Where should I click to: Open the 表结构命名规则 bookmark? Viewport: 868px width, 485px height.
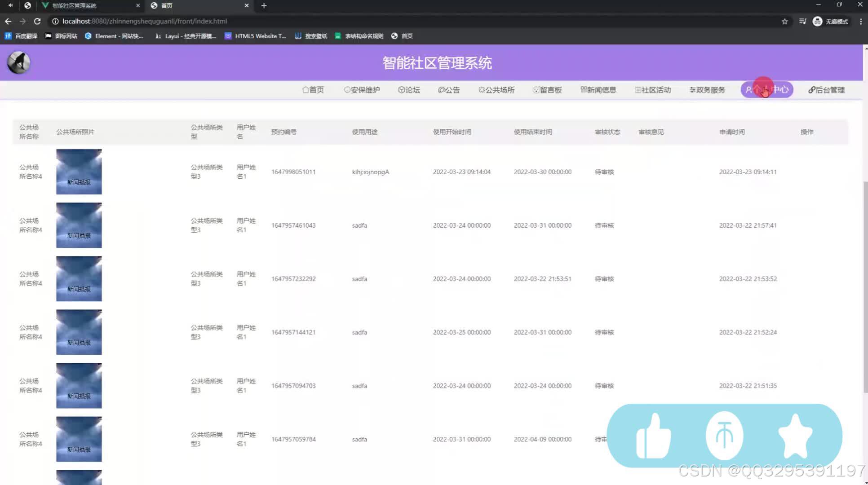[x=359, y=36]
